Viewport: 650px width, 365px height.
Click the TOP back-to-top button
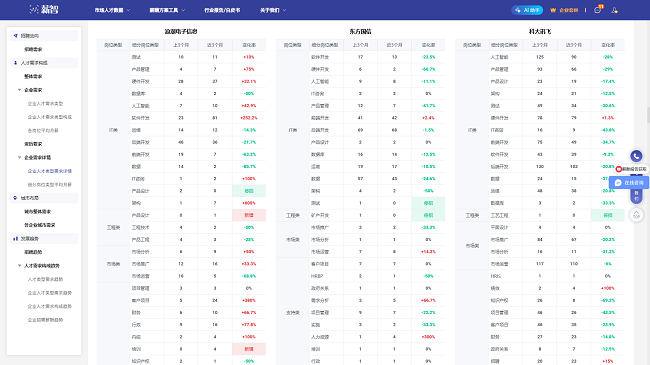(636, 214)
